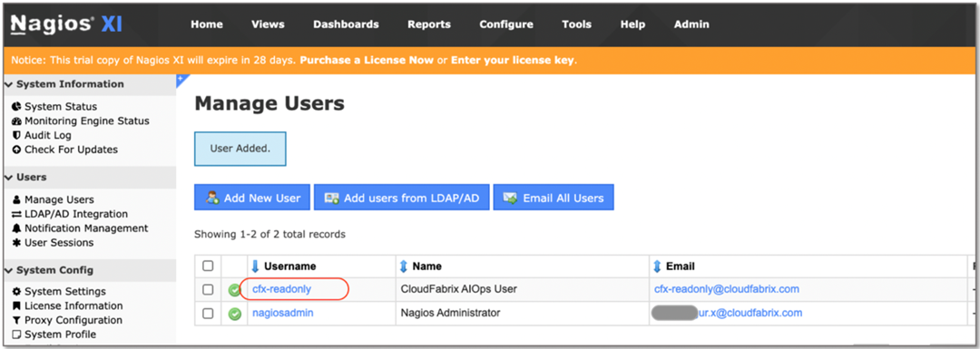Open Proxy Configuration in sidebar
The width and height of the screenshot is (980, 349).
click(x=73, y=320)
